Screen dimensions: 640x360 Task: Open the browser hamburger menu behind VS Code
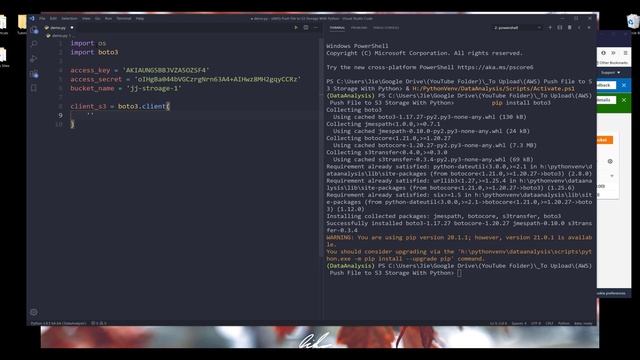coord(625,53)
